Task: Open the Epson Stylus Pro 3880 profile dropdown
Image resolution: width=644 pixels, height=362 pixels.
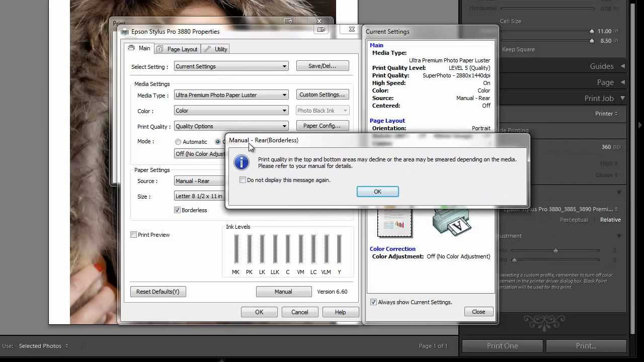Action: pos(560,209)
